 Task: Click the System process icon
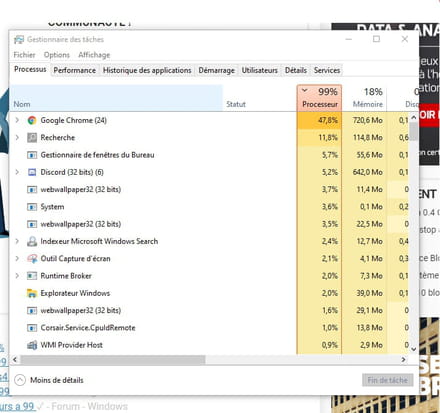pos(32,207)
